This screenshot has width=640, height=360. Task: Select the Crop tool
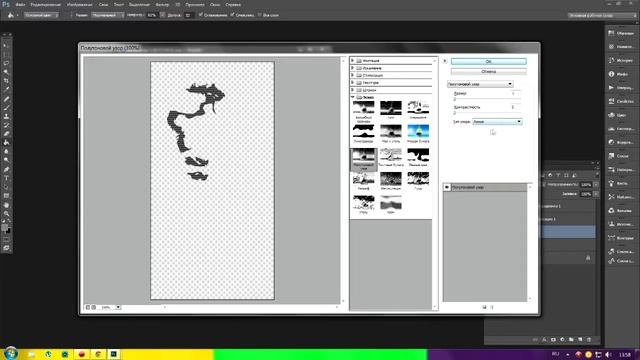[x=6, y=81]
